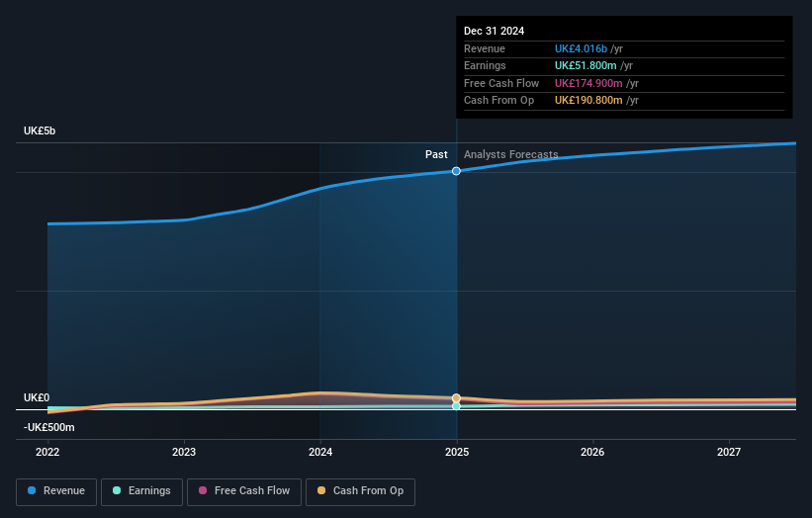Screen dimensions: 812x518
Task: Click the 2027 x-axis label
Action: point(729,453)
